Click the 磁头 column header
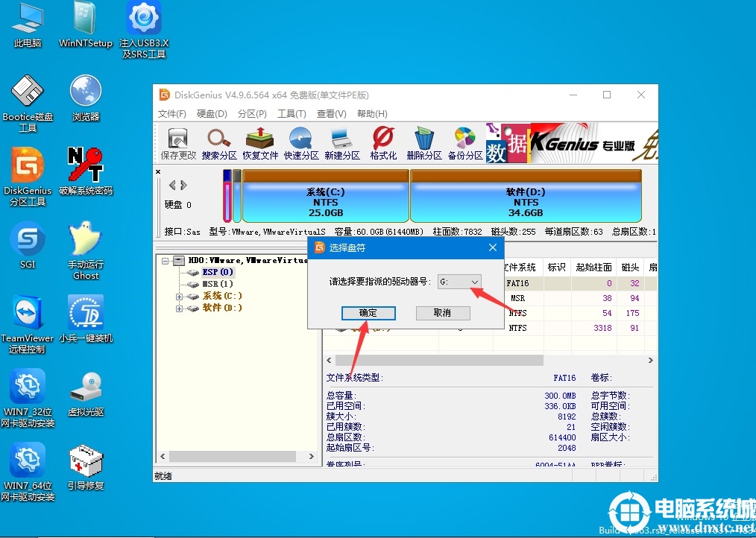The height and width of the screenshot is (538, 756). tap(630, 267)
